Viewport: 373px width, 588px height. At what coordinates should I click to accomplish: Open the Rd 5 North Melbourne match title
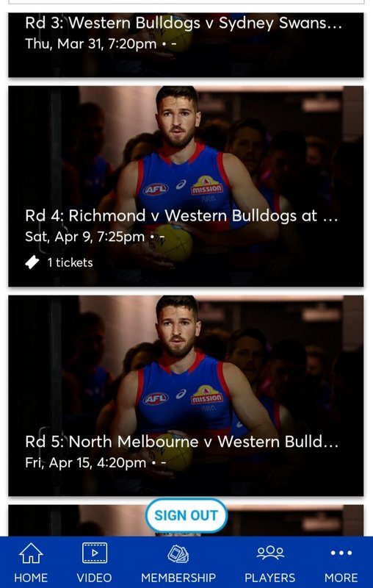point(181,442)
